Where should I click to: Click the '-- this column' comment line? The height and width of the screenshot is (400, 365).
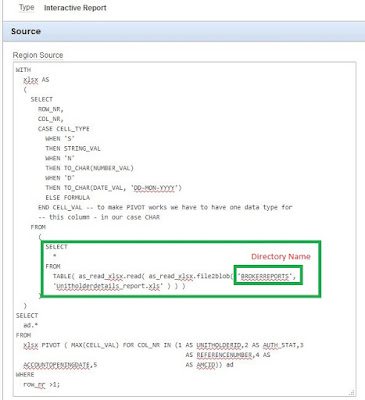tap(99, 217)
